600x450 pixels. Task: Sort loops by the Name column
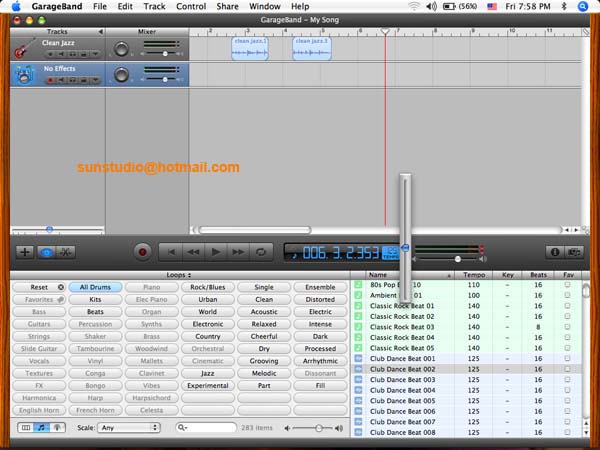click(x=409, y=275)
